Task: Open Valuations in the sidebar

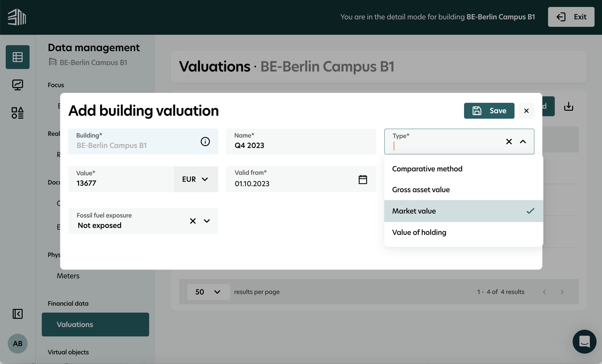Action: click(95, 325)
